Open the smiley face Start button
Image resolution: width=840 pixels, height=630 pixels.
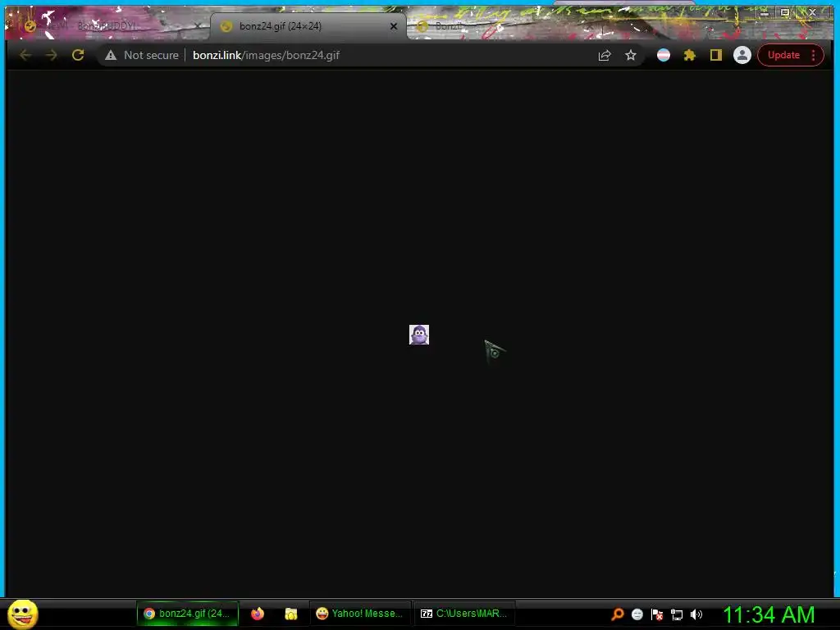pyautogui.click(x=22, y=614)
